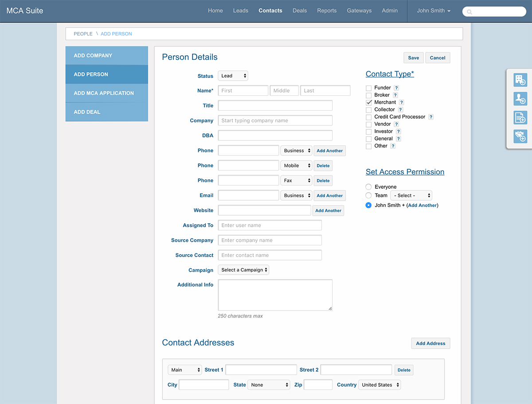Click the Save button
532x404 pixels.
click(414, 58)
